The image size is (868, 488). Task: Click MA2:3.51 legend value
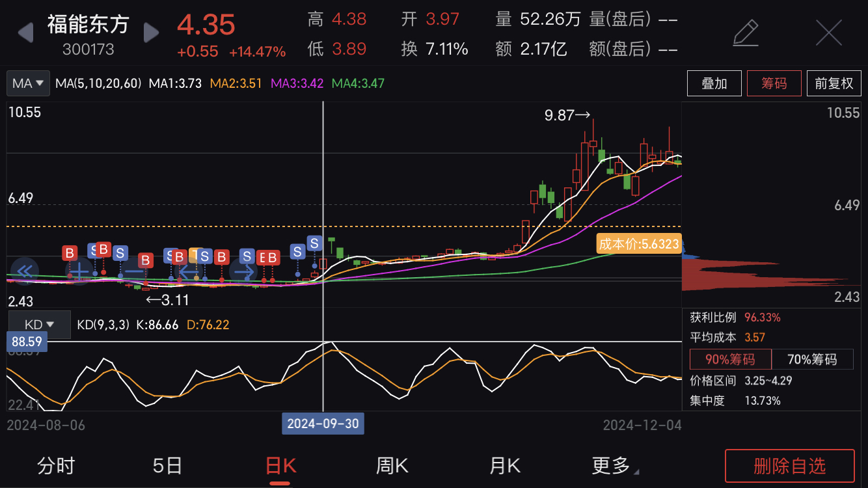[236, 83]
